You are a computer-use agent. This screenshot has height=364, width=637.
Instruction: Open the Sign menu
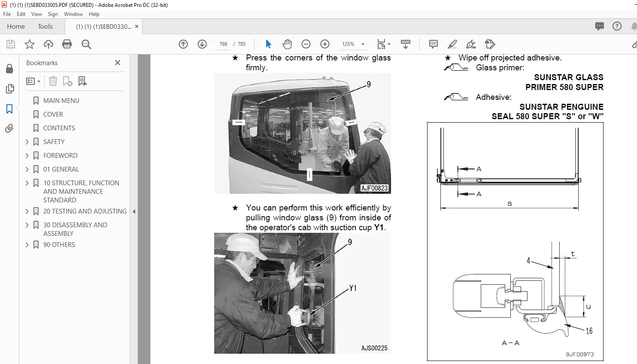click(x=53, y=14)
